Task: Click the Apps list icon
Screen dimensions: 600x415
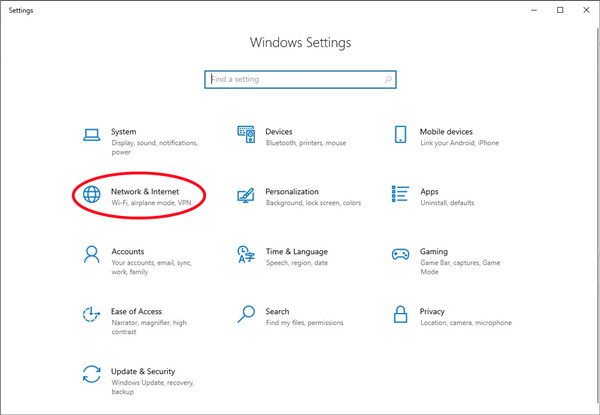Action: tap(400, 194)
